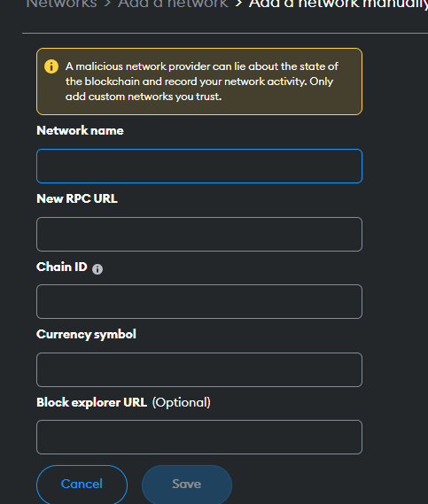Click the info icon beside Chain ID
The height and width of the screenshot is (504, 428).
click(97, 269)
